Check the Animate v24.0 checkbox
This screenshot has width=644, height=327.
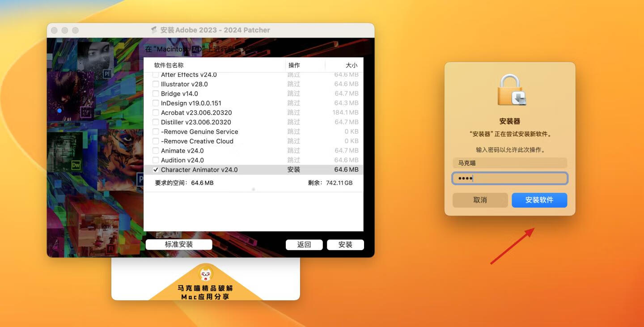click(x=156, y=151)
